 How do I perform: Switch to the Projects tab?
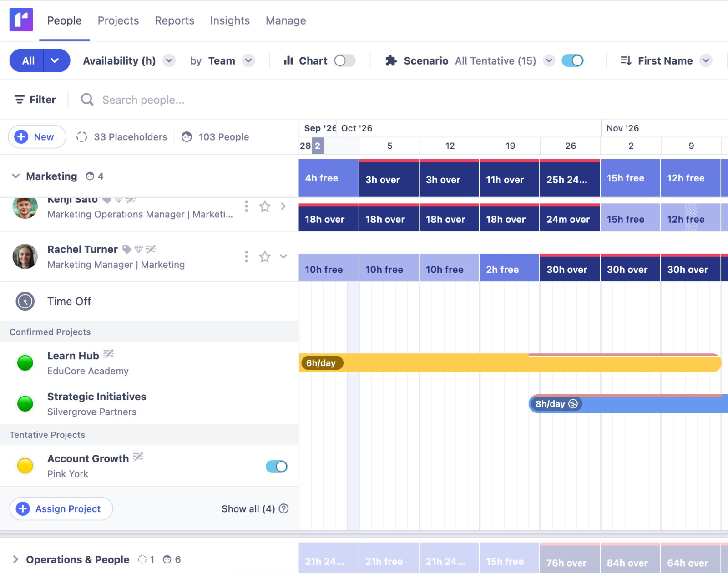118,20
